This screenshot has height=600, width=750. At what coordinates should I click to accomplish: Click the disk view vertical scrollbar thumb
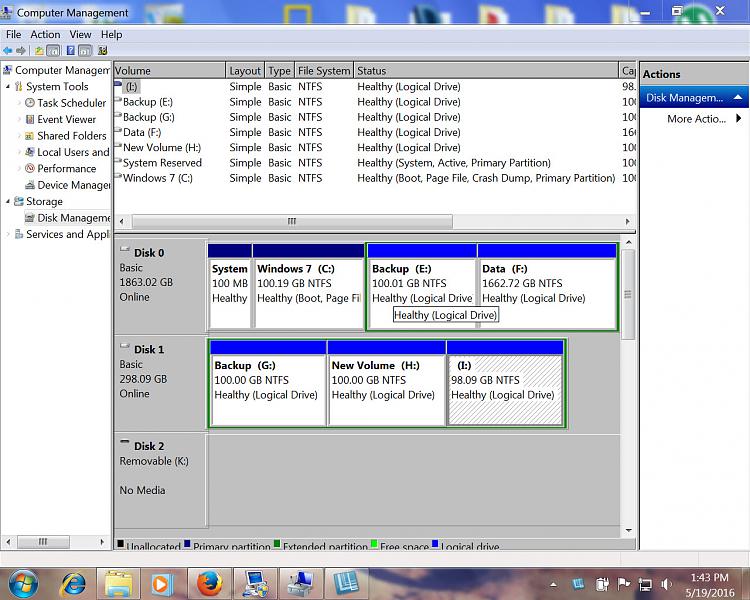[x=628, y=294]
